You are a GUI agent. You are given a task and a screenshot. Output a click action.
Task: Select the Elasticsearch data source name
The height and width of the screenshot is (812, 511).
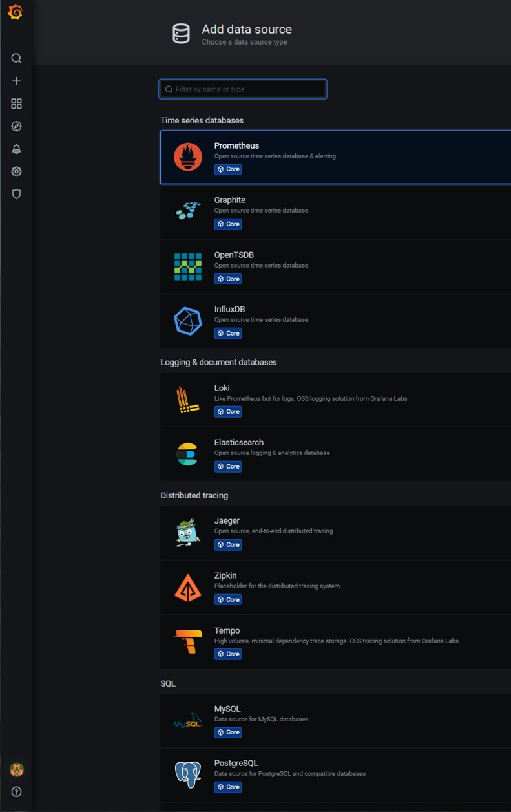click(239, 442)
